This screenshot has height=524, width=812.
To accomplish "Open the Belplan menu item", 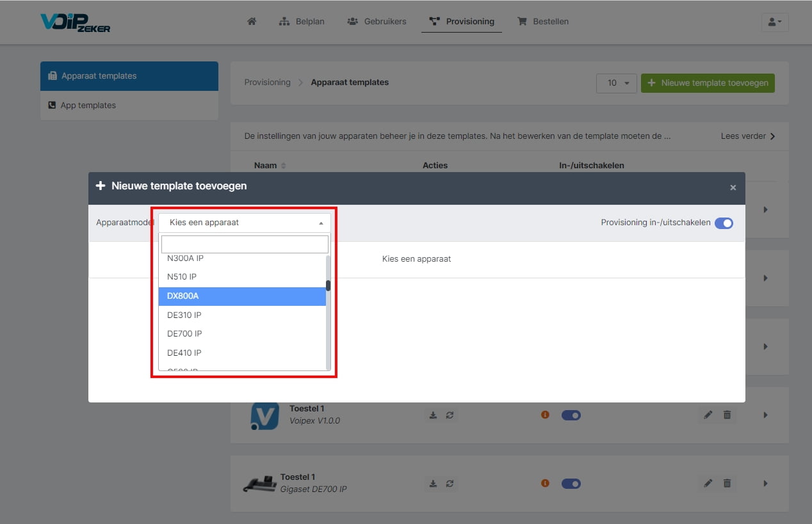I will [x=302, y=22].
